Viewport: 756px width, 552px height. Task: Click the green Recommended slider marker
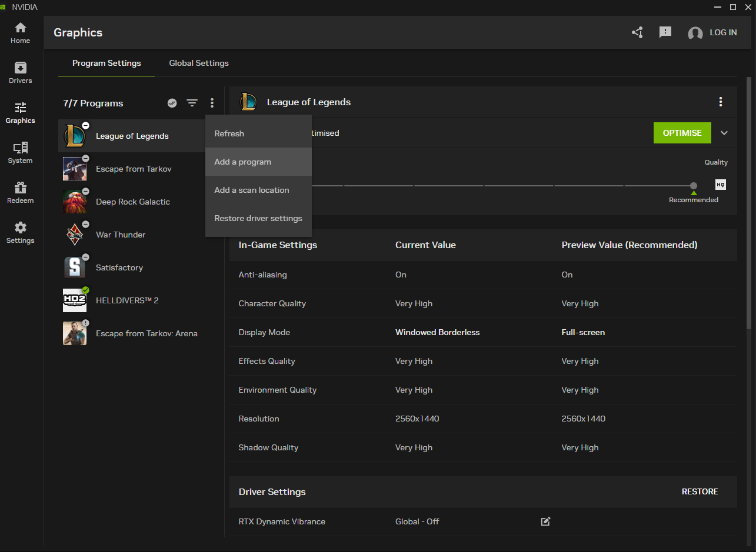pos(694,193)
